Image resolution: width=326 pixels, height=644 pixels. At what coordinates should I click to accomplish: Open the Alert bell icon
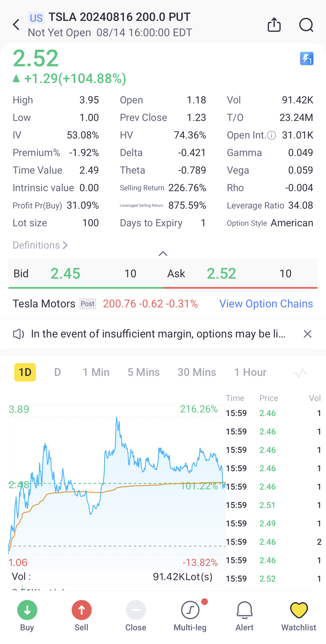tap(245, 611)
